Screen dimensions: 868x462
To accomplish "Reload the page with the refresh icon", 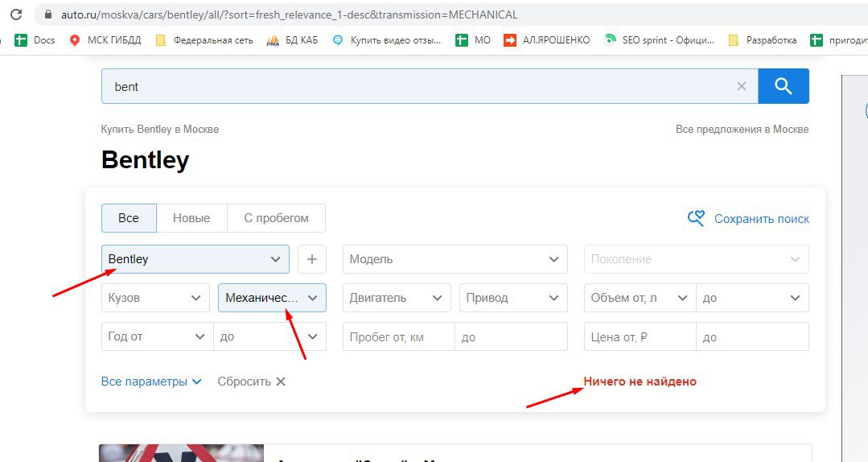I will point(16,14).
